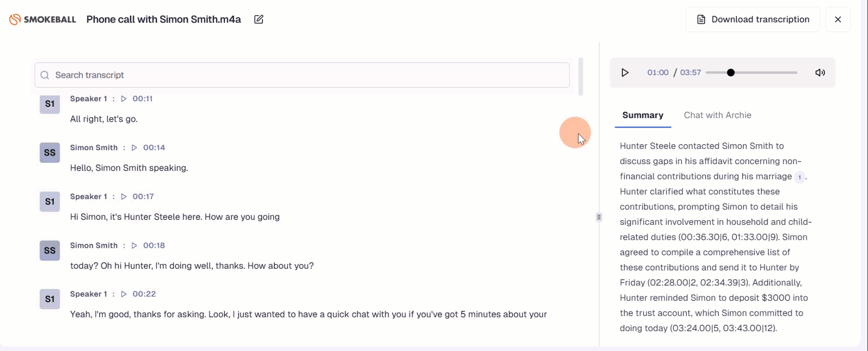Click the Search transcript field
This screenshot has width=868, height=351.
pyautogui.click(x=302, y=75)
